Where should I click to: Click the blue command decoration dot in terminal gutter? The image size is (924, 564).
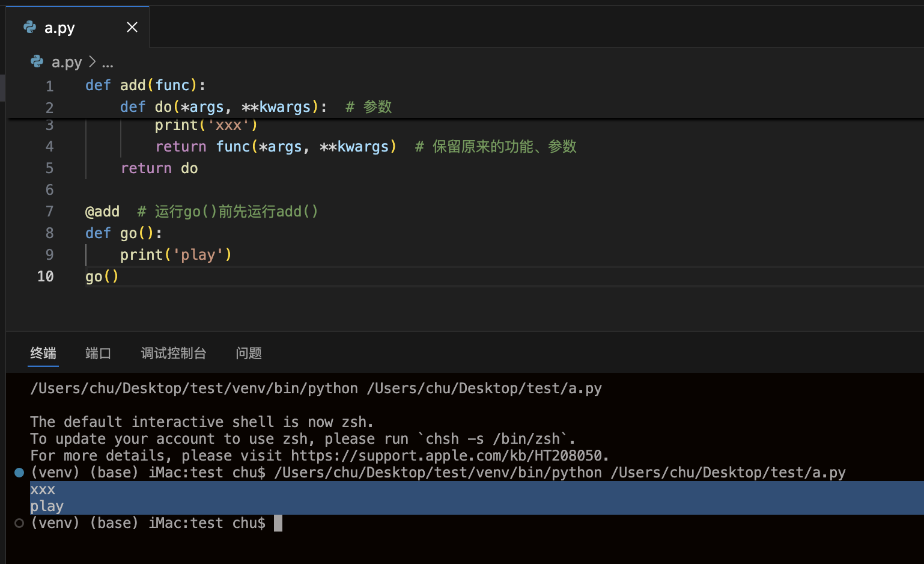point(18,472)
